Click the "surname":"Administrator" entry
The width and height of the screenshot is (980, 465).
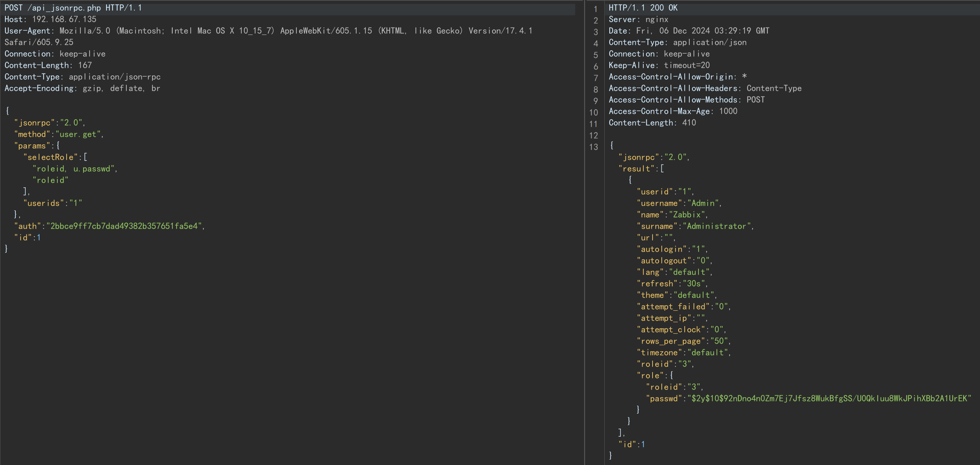(x=694, y=226)
